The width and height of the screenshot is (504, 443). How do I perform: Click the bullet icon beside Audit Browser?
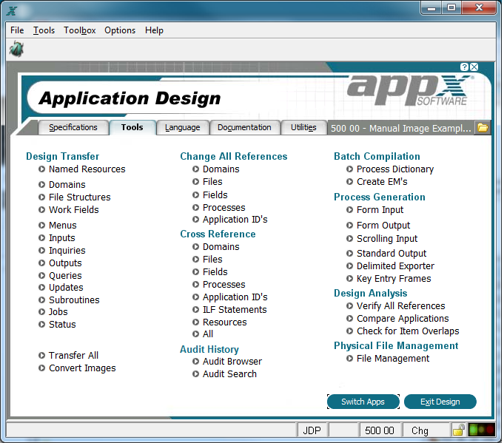(x=195, y=362)
